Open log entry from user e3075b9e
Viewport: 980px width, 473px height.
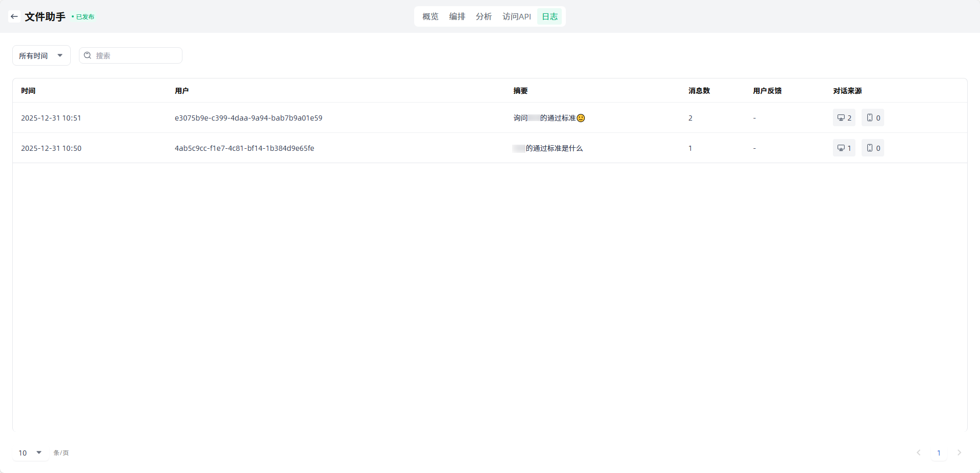[x=248, y=118]
